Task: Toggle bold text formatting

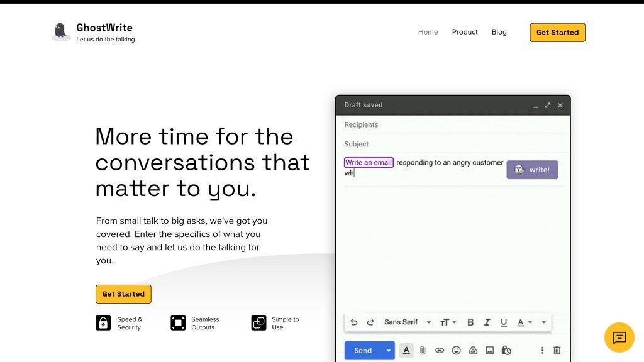Action: pyautogui.click(x=470, y=322)
